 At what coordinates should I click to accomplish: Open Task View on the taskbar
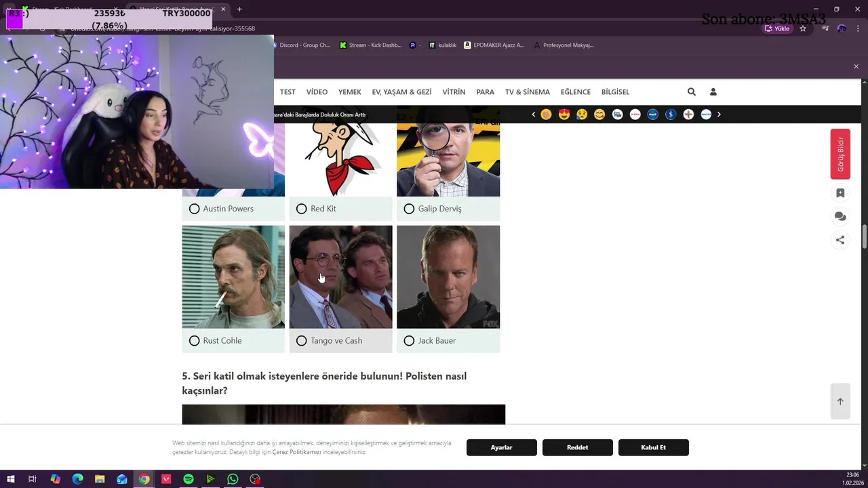33,479
